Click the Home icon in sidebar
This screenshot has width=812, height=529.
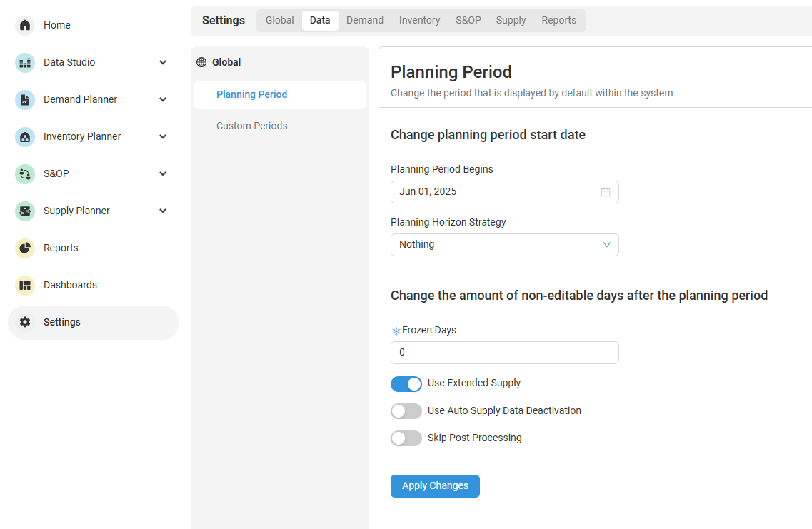[25, 25]
